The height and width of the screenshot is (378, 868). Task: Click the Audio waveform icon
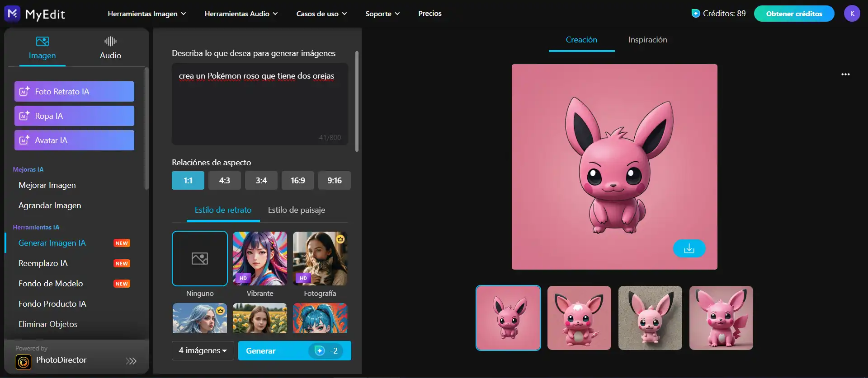tap(110, 42)
